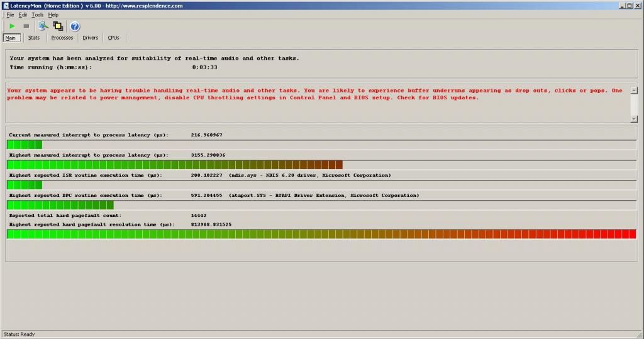This screenshot has width=644, height=339.
Task: Switch to the Stats tab
Action: [x=34, y=38]
